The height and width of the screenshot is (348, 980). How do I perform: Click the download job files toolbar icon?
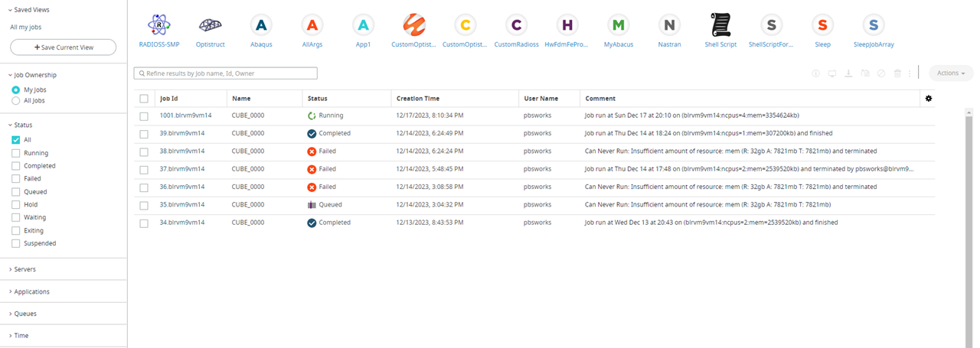[848, 73]
